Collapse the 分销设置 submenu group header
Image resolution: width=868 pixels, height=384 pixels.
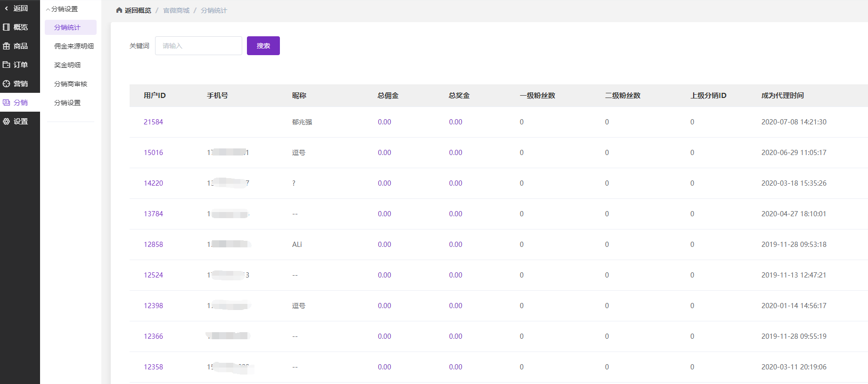(62, 9)
